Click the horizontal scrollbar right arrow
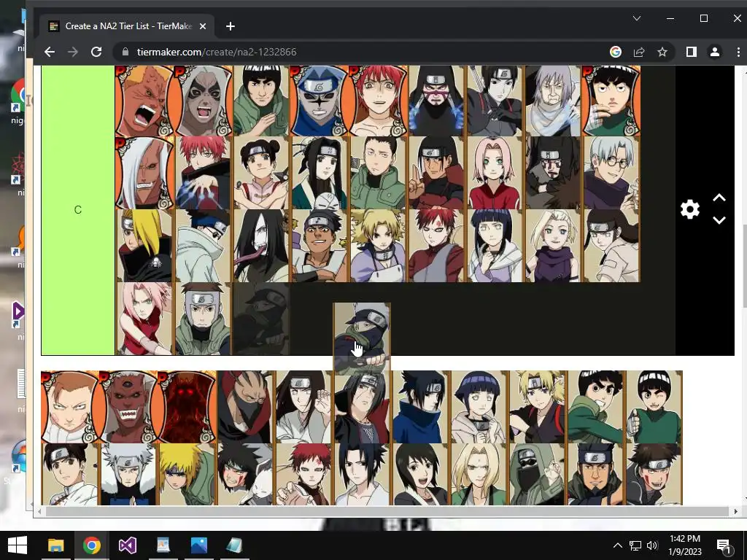Viewport: 747px width, 560px height. (735, 511)
